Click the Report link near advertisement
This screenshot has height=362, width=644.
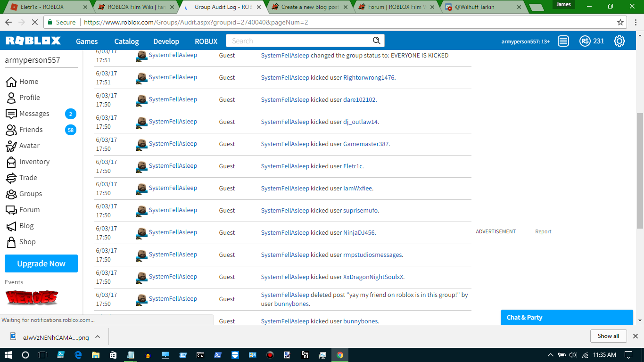point(543,231)
